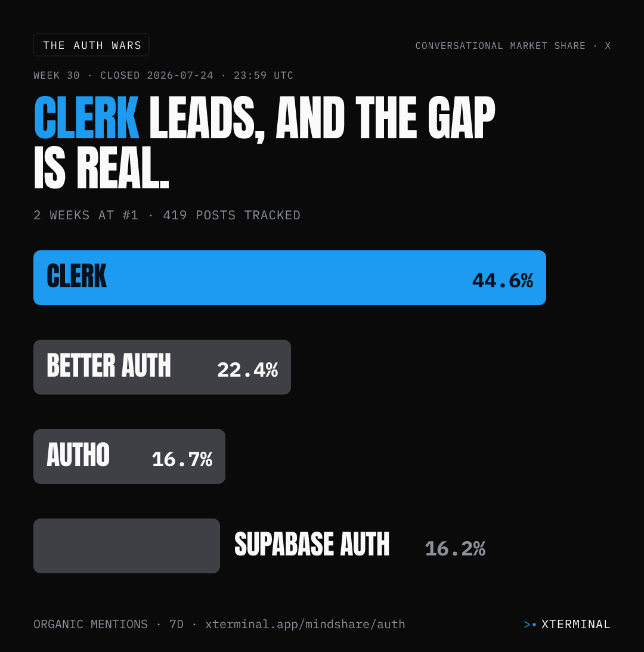Click the SUPABASE AUTH label

coord(312,544)
